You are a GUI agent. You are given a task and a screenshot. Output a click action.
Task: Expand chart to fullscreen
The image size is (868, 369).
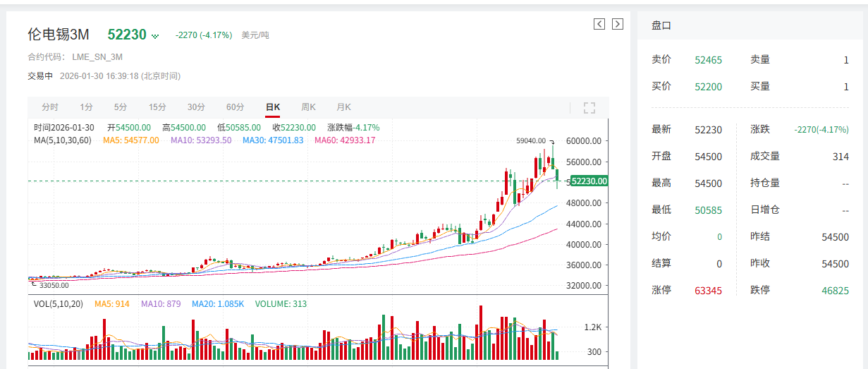589,108
